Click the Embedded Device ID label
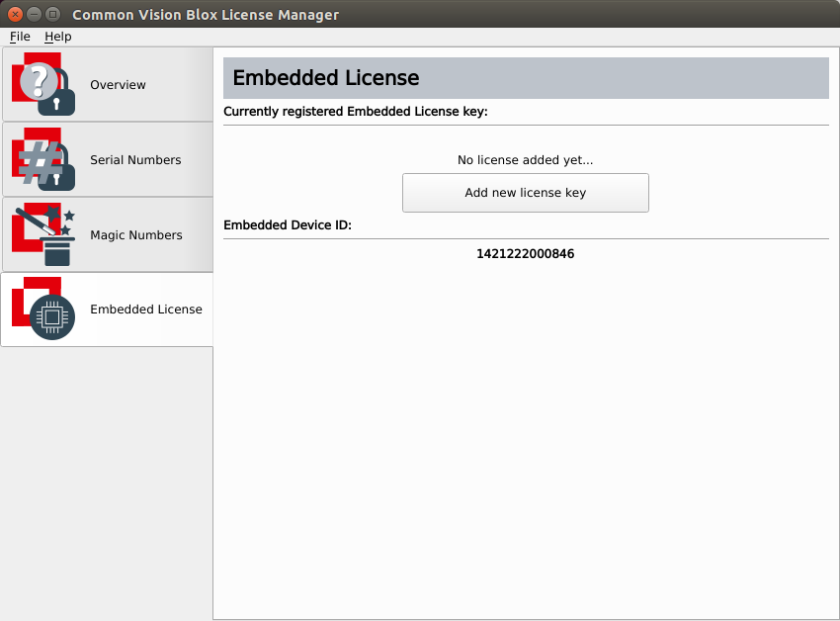 coord(288,225)
